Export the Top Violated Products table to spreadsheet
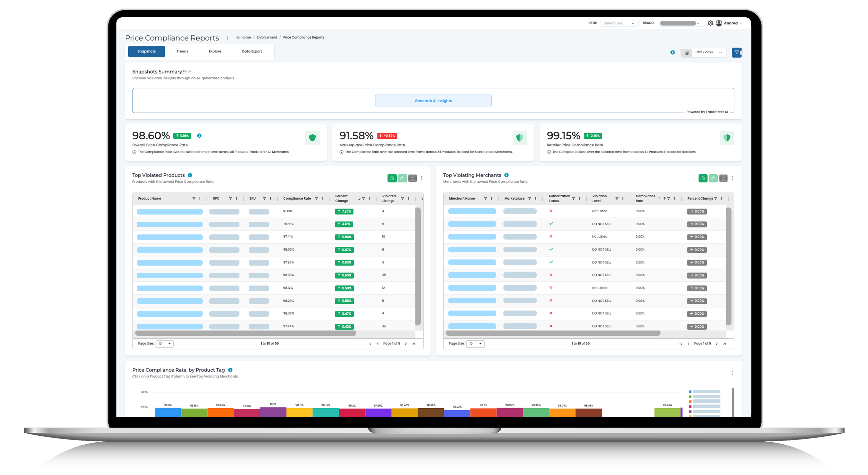Image resolution: width=868 pixels, height=475 pixels. [392, 178]
